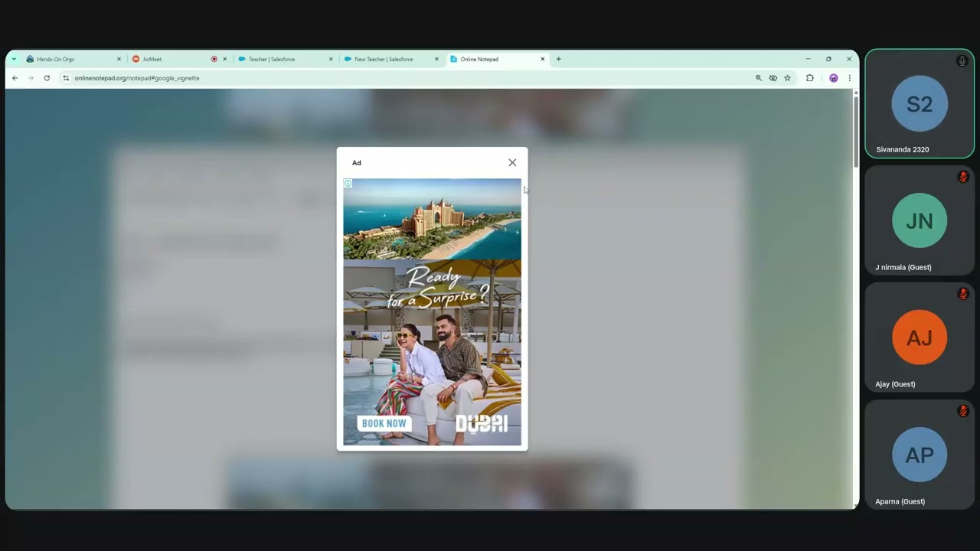Open a new browser tab
This screenshot has height=551, width=980.
coord(558,59)
